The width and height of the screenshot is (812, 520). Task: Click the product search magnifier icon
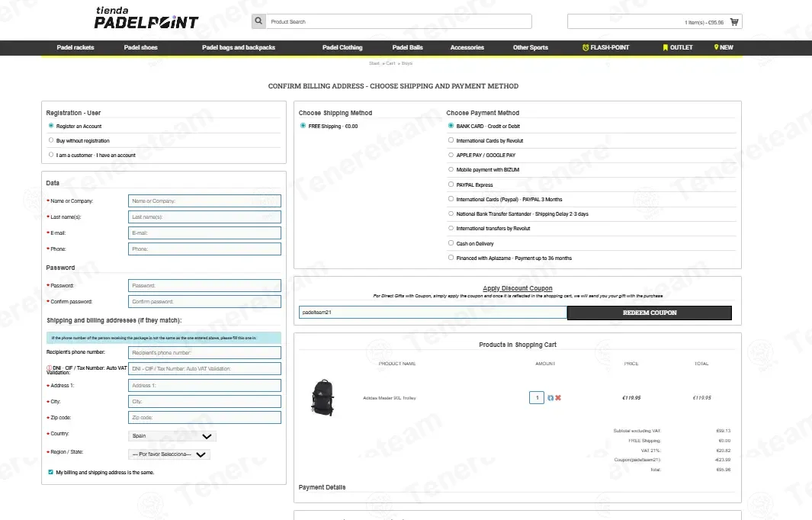[258, 21]
